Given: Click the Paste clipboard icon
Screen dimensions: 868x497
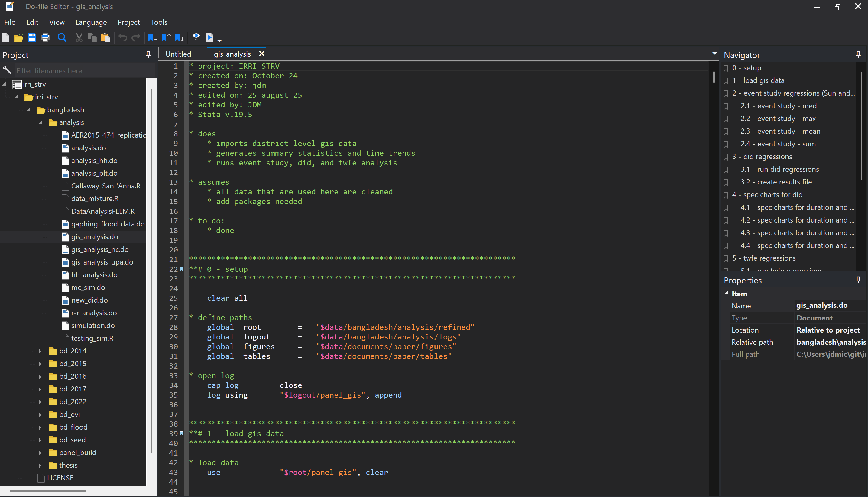Looking at the screenshot, I should (106, 37).
